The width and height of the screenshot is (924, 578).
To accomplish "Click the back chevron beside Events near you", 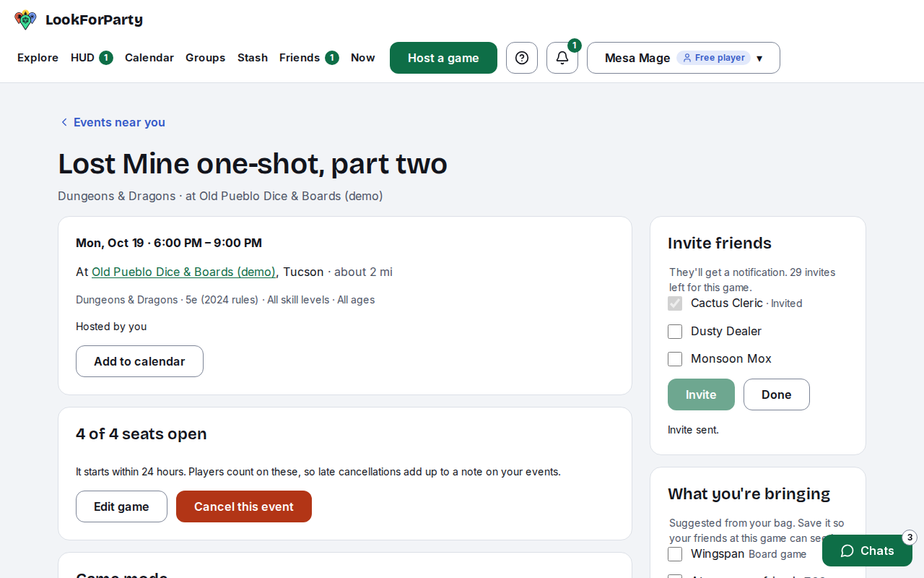I will (64, 122).
